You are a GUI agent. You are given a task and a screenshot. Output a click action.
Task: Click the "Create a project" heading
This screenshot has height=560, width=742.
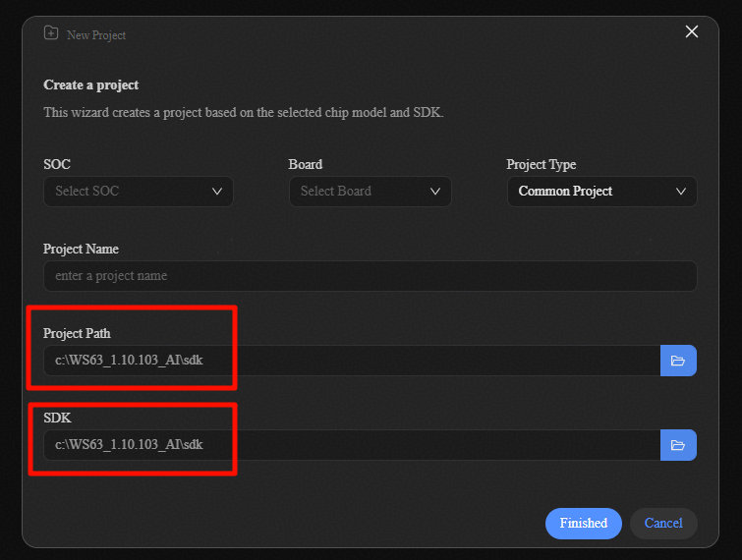(x=91, y=85)
